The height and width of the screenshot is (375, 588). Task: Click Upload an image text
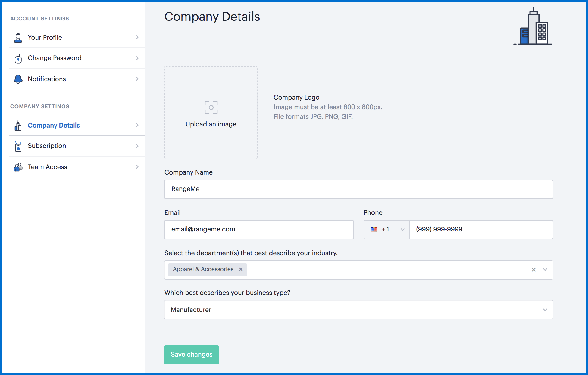pos(211,124)
